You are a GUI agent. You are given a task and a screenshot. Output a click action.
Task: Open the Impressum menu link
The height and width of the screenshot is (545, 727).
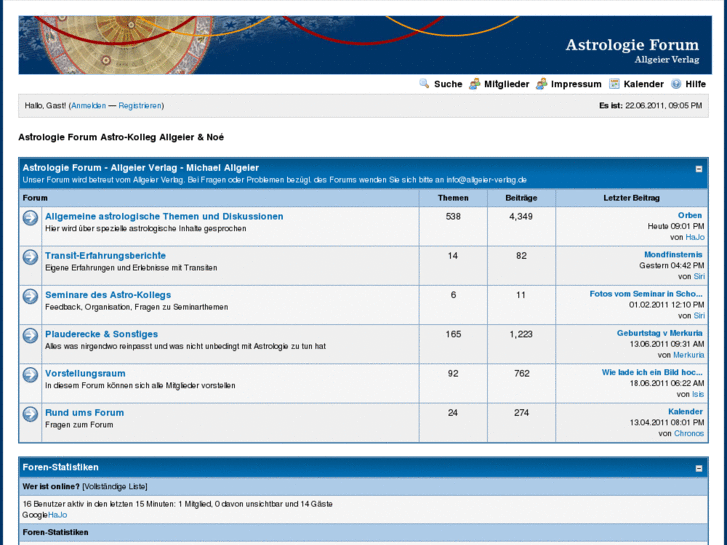(x=576, y=84)
